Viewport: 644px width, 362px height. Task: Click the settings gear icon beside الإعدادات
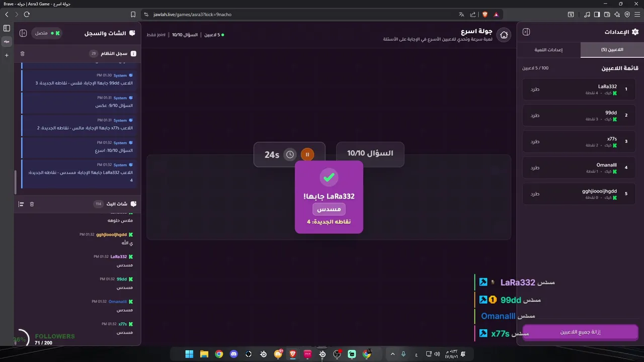tap(635, 32)
